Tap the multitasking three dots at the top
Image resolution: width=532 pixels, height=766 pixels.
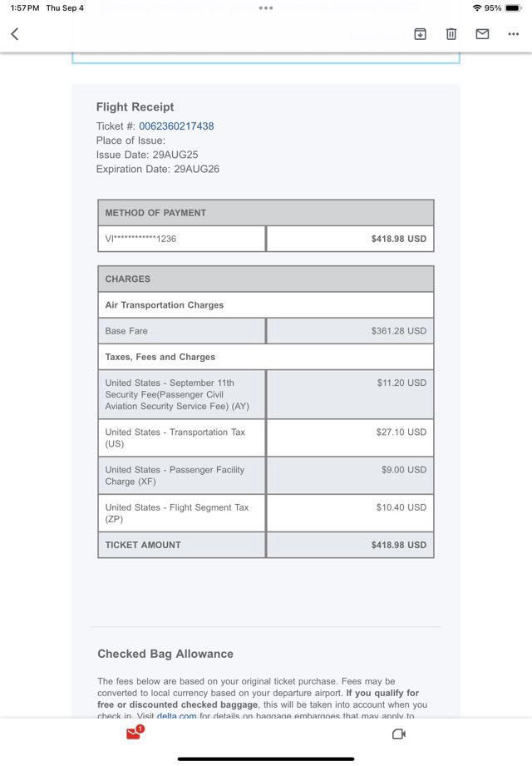(266, 8)
